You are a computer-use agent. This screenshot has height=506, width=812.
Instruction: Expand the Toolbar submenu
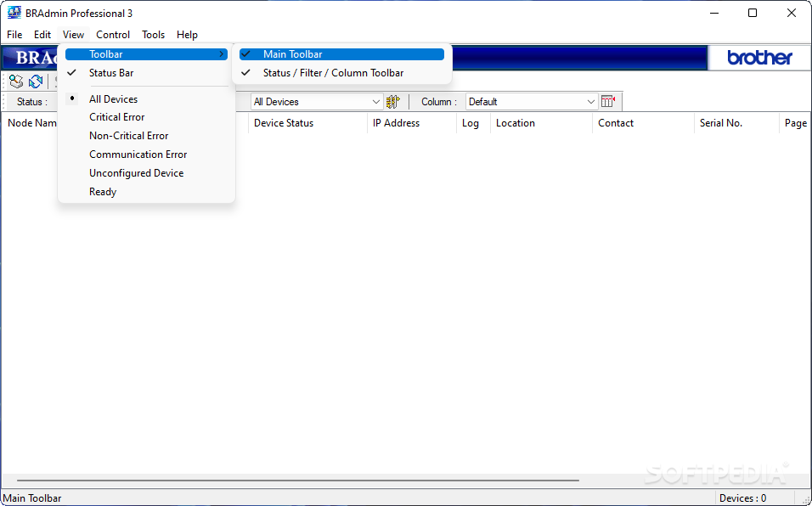pos(147,54)
